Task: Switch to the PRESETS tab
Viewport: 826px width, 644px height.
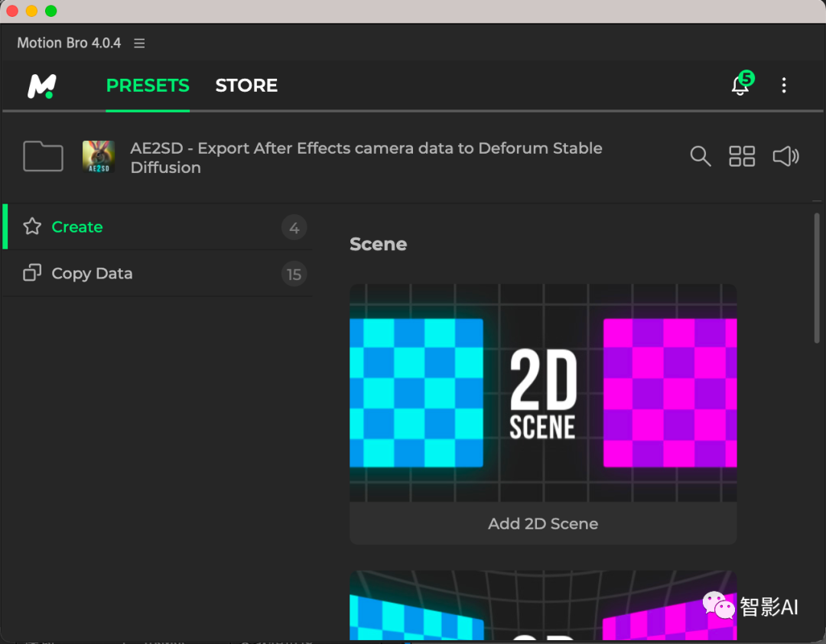Action: [x=148, y=86]
